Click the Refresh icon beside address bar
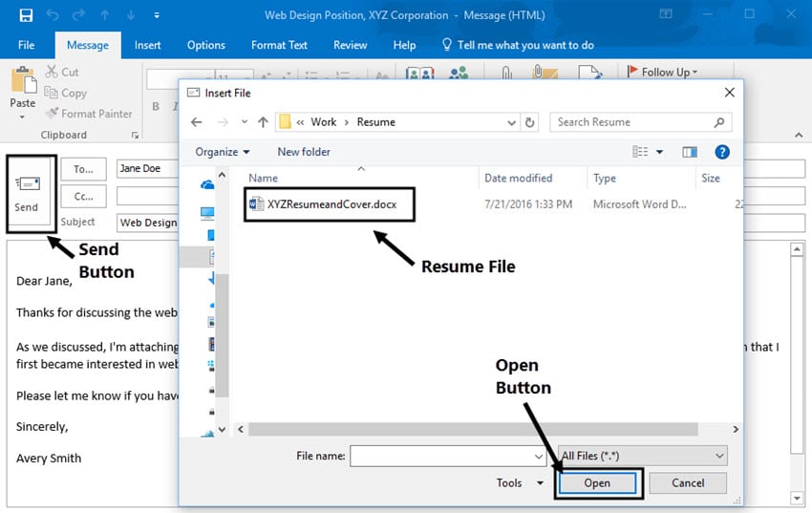This screenshot has width=812, height=513. (529, 122)
